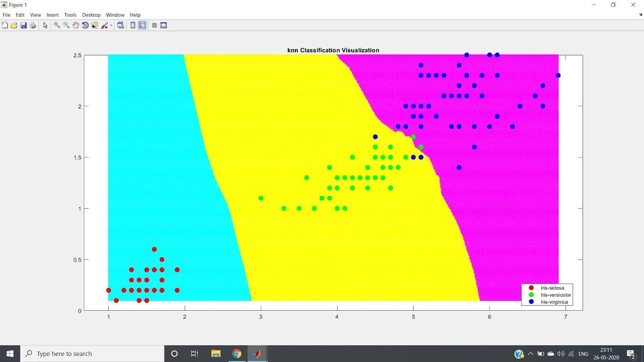
Task: Click the battery icon in system tray
Action: pyautogui.click(x=541, y=354)
